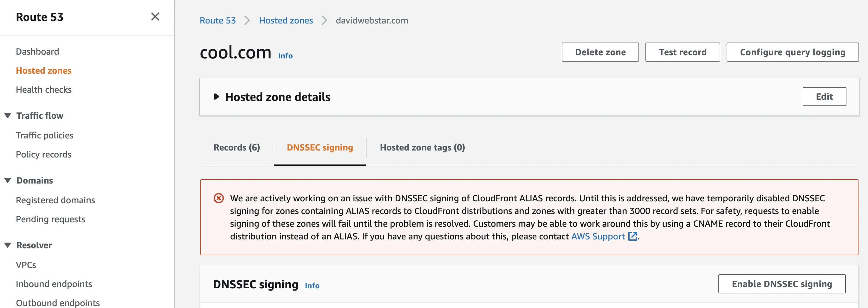The height and width of the screenshot is (308, 868).
Task: Click the Delete zone button
Action: [x=600, y=52]
